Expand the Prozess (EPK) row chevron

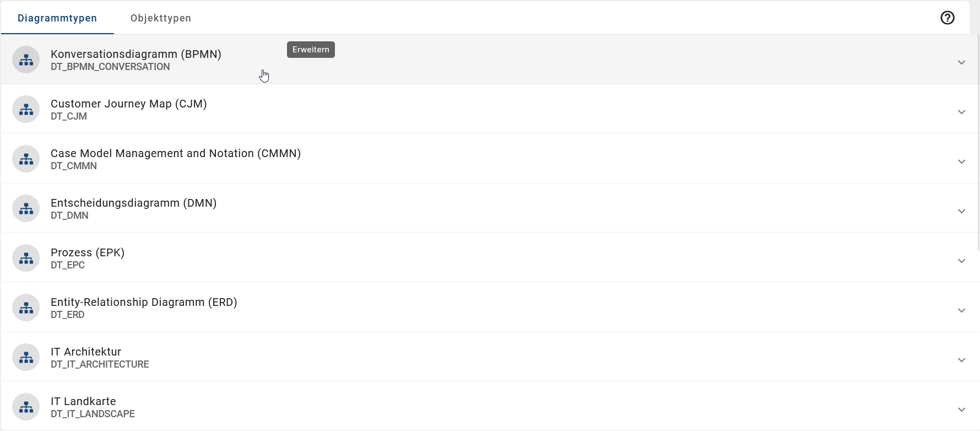(961, 261)
